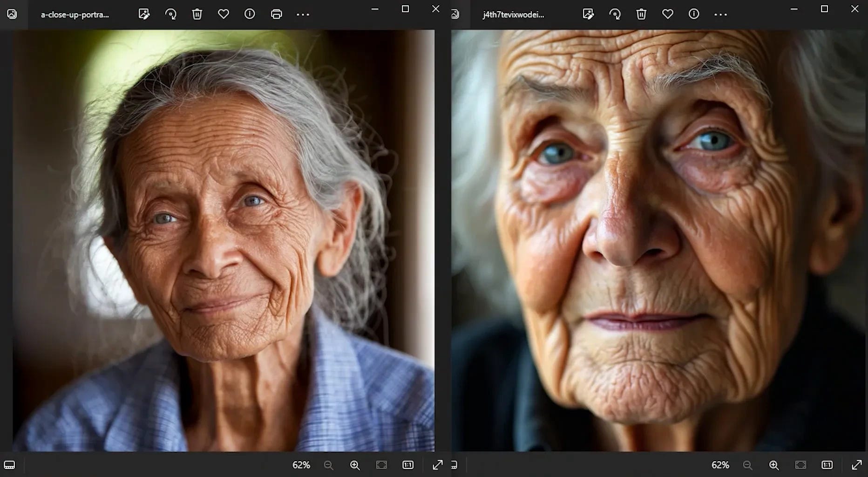Rotate the right photo
The height and width of the screenshot is (477, 868).
pyautogui.click(x=616, y=14)
